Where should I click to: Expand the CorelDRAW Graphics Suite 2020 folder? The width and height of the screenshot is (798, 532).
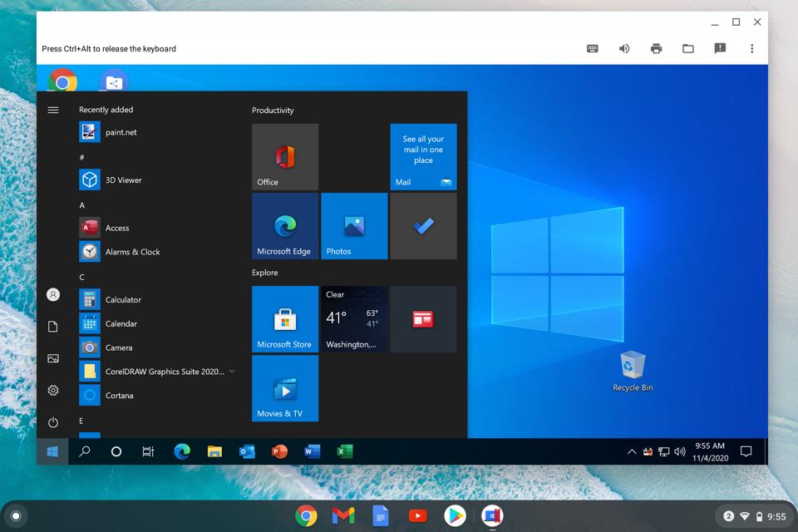point(232,372)
